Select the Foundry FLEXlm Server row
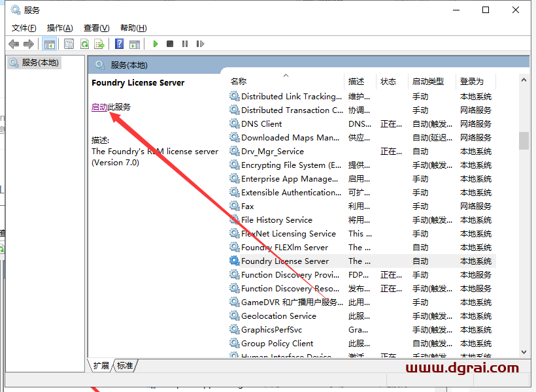 (x=361, y=247)
